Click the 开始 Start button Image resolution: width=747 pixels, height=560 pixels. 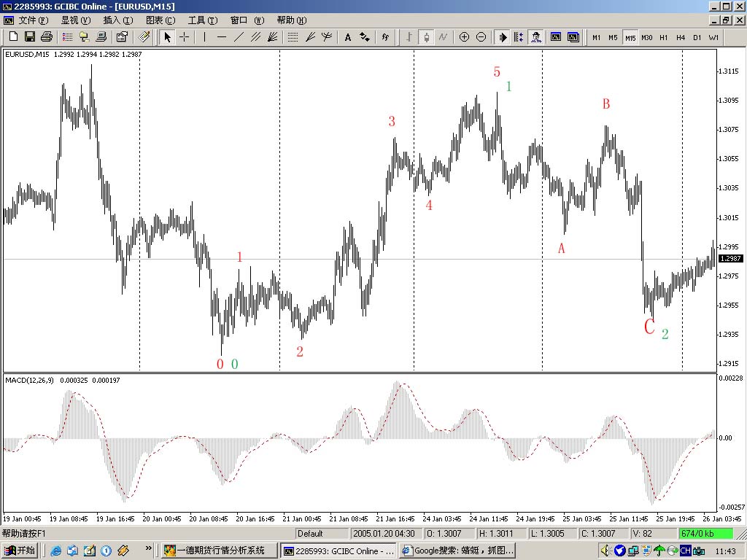(20, 551)
